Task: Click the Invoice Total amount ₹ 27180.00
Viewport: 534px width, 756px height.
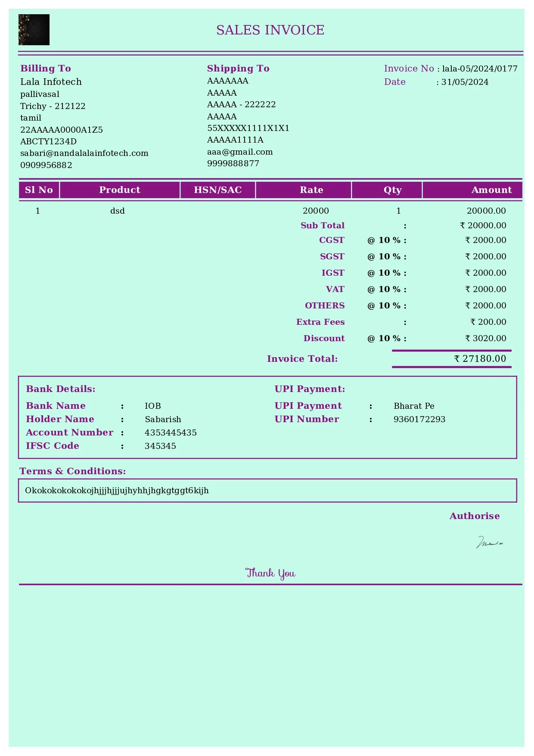Action: (480, 359)
